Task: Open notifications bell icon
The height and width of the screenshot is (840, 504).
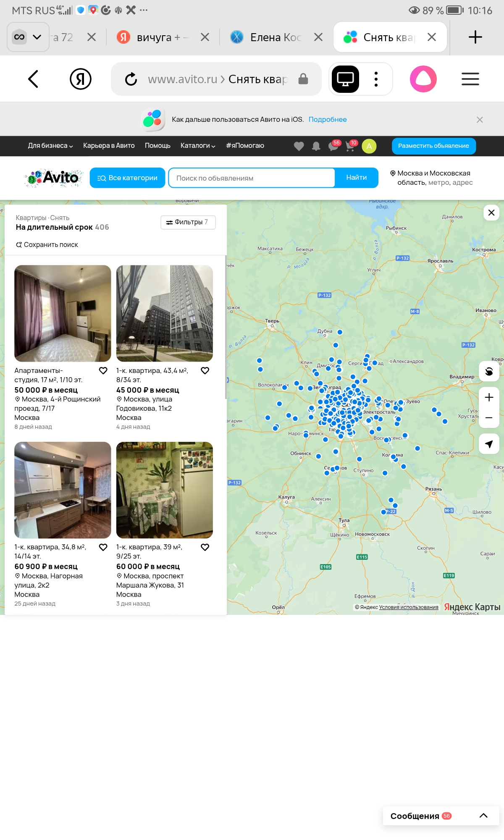Action: [x=316, y=146]
